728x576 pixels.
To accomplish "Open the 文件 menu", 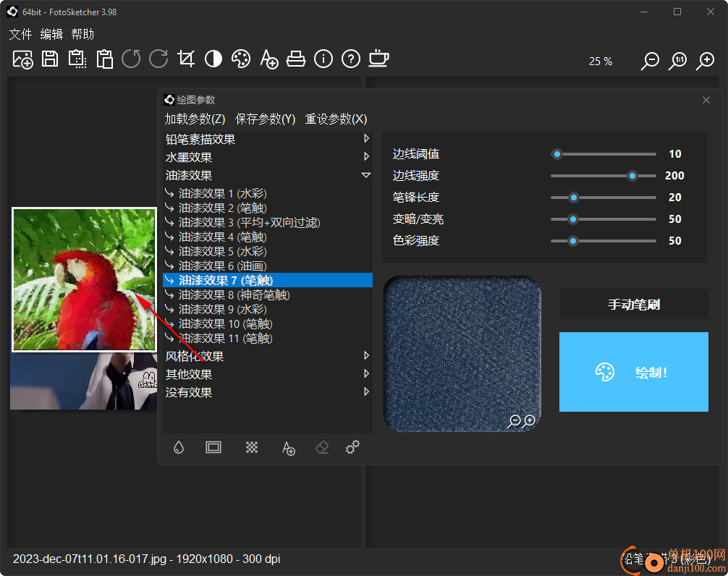I will click(x=20, y=34).
